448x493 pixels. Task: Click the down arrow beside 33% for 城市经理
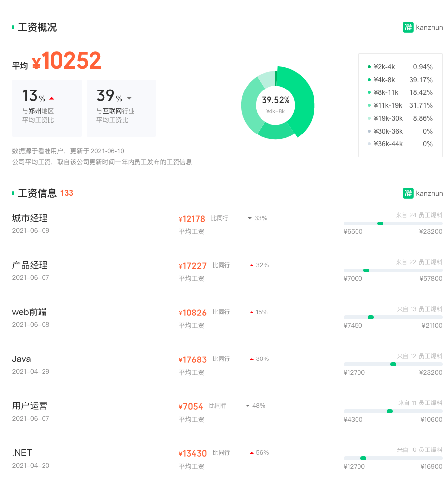pos(250,218)
